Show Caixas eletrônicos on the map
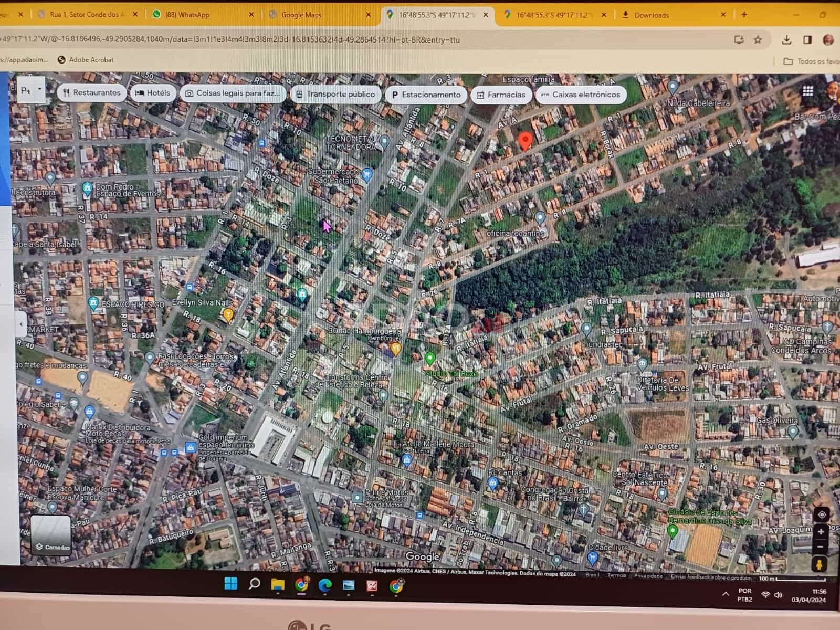 pos(581,94)
